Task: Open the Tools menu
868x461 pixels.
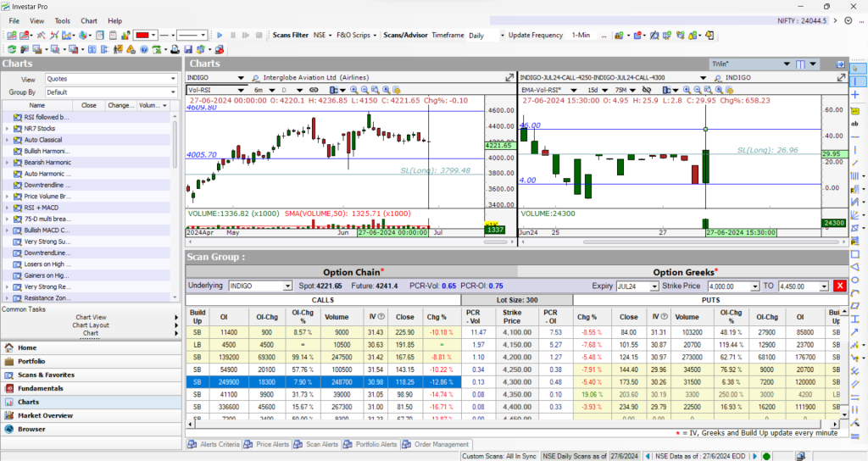Action: click(x=63, y=21)
